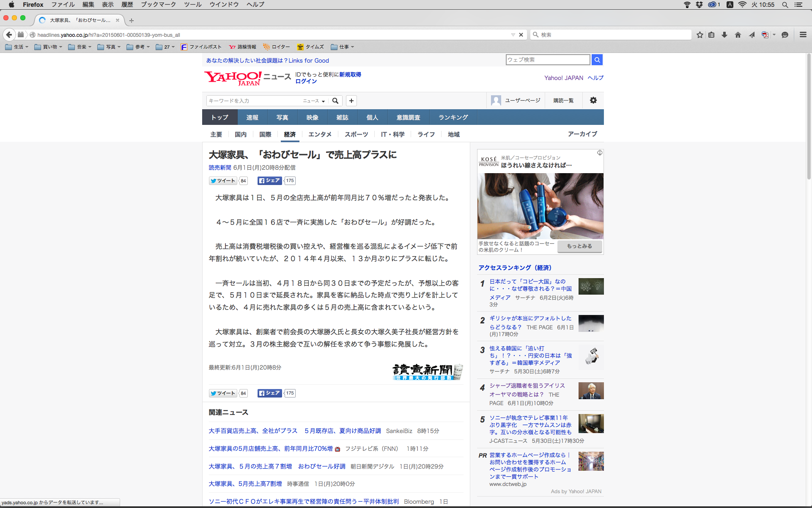The height and width of the screenshot is (508, 812).
Task: Open the ブックマーク menu in menu bar
Action: pos(158,5)
